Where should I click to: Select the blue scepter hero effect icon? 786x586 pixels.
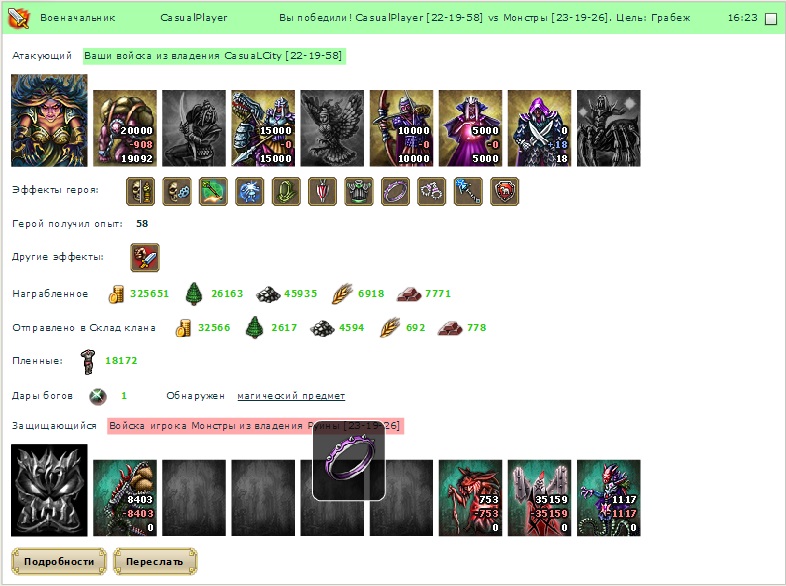click(x=468, y=191)
